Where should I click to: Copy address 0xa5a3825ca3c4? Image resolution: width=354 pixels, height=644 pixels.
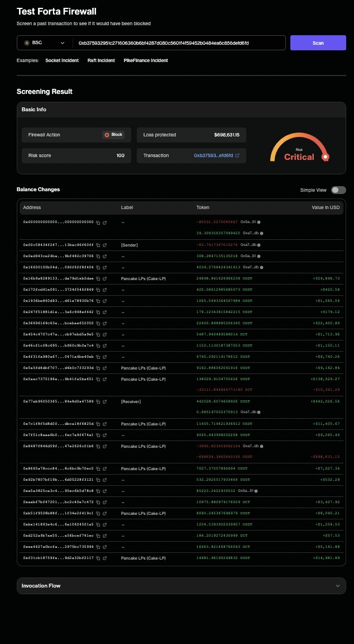pyautogui.click(x=98, y=490)
